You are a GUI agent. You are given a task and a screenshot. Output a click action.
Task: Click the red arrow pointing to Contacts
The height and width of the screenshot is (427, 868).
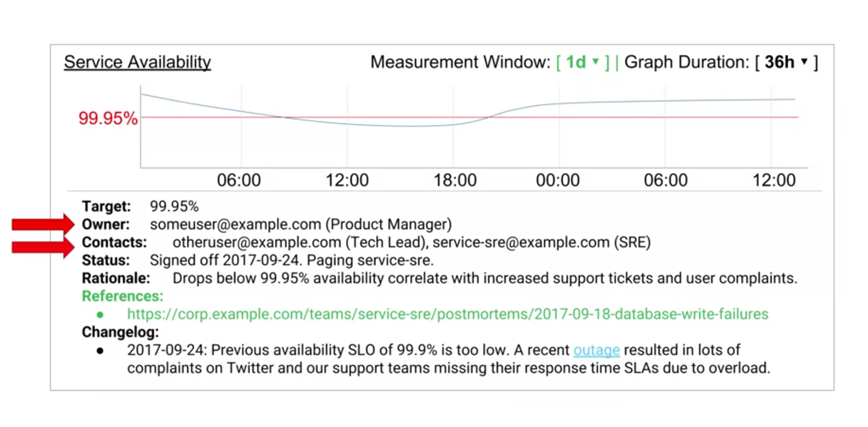[43, 247]
